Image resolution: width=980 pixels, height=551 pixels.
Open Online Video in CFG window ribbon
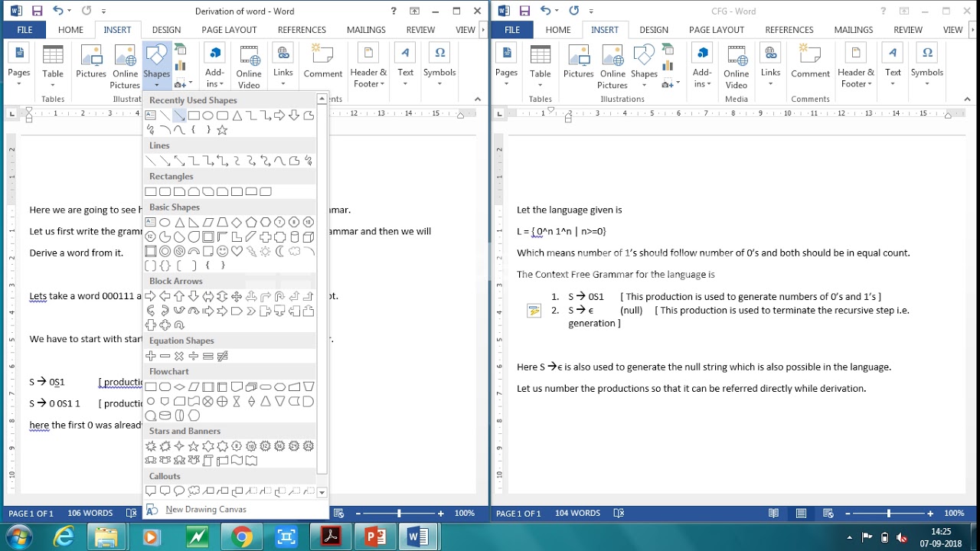pyautogui.click(x=737, y=67)
